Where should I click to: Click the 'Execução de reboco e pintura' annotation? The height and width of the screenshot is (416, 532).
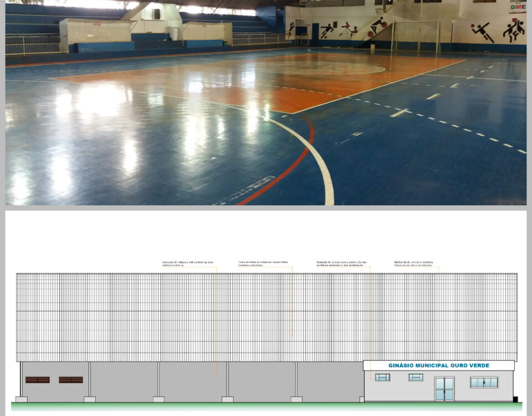[187, 263]
